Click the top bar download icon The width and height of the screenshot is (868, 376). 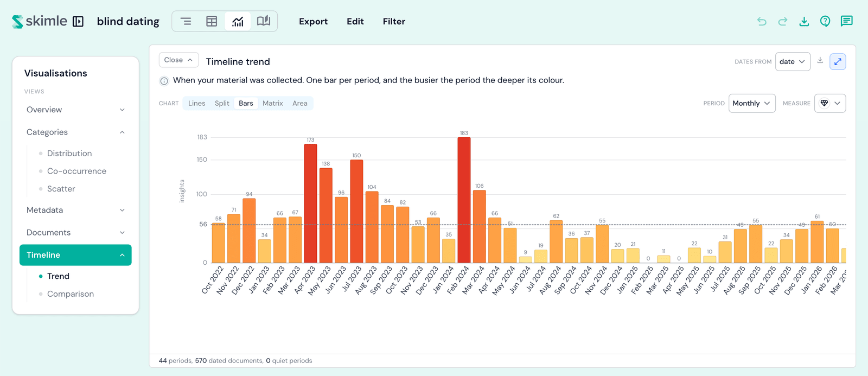coord(804,21)
